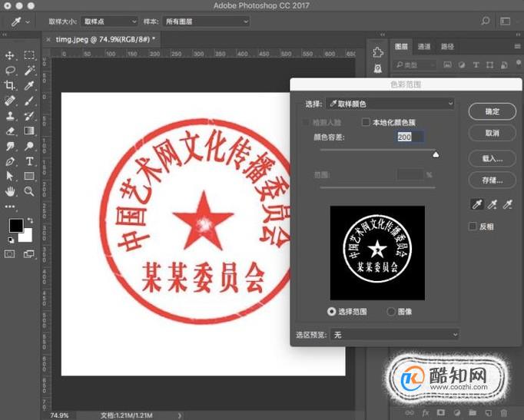Image resolution: width=524 pixels, height=420 pixels.
Task: Toggle the 反相 invert checkbox
Action: [473, 227]
